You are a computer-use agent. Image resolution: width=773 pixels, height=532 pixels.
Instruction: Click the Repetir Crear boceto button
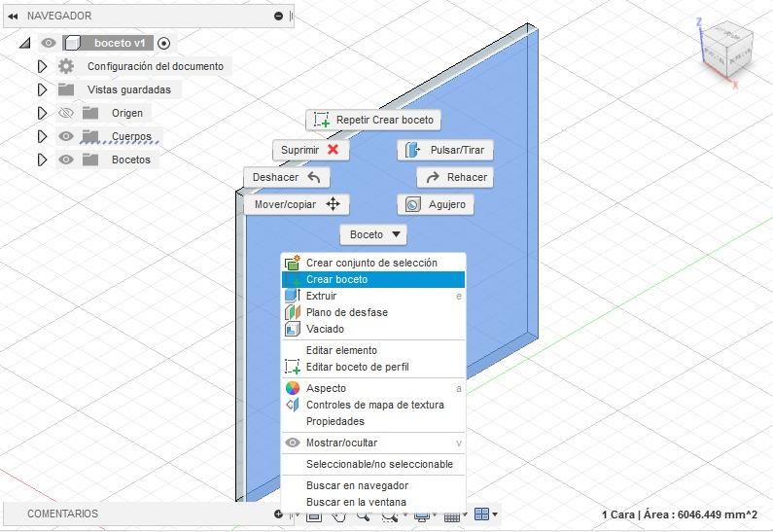click(373, 120)
